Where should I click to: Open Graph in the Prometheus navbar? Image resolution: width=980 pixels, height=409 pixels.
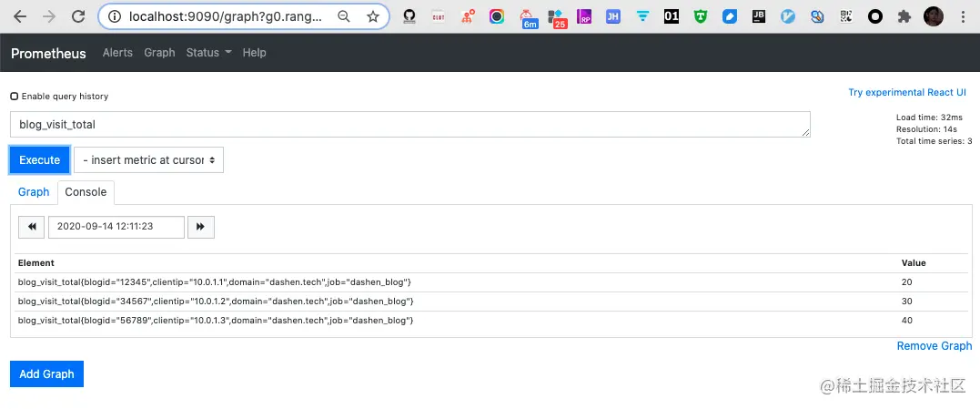pyautogui.click(x=159, y=53)
